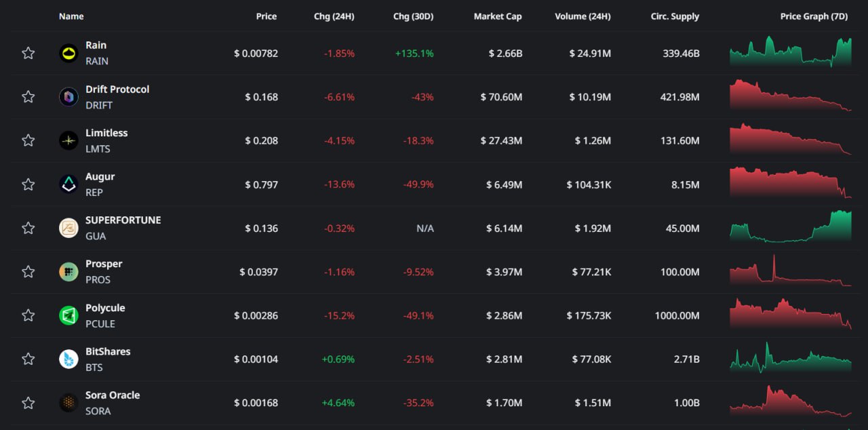Star Sora Oracle as a favorite
Image resolution: width=868 pixels, height=430 pixels.
click(x=28, y=403)
